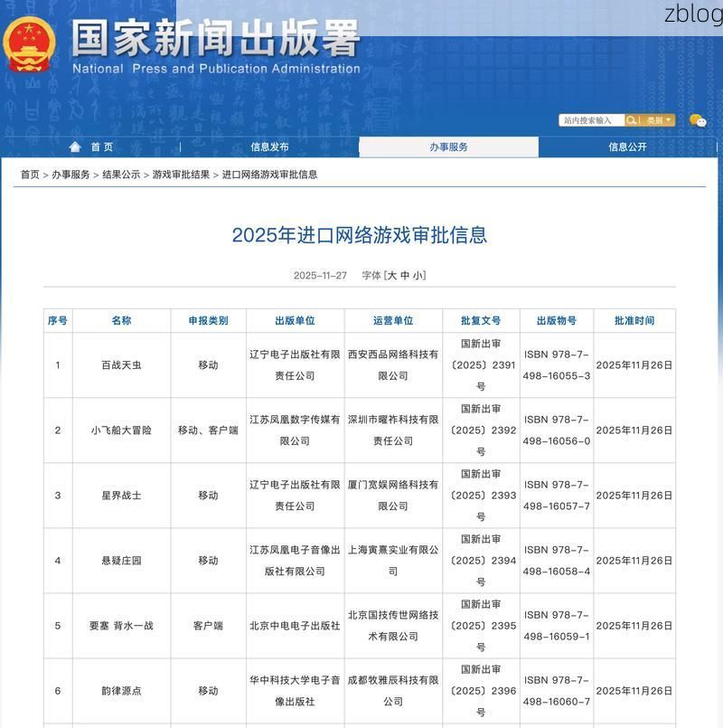Switch to the 信息发布 tab
The image size is (723, 728).
click(269, 146)
